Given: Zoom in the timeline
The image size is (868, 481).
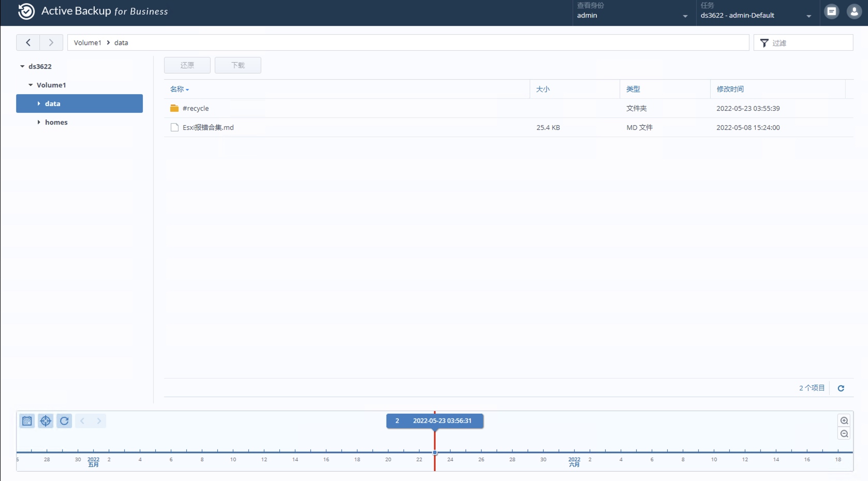Looking at the screenshot, I should pyautogui.click(x=844, y=420).
